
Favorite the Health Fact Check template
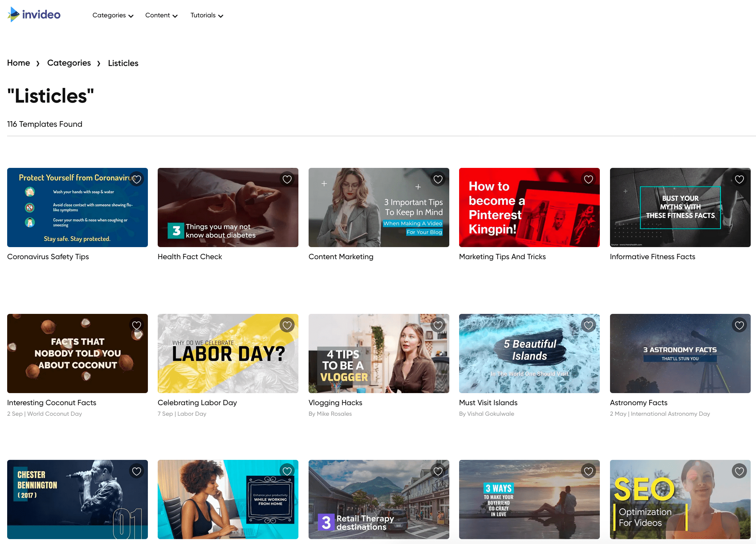pos(287,179)
